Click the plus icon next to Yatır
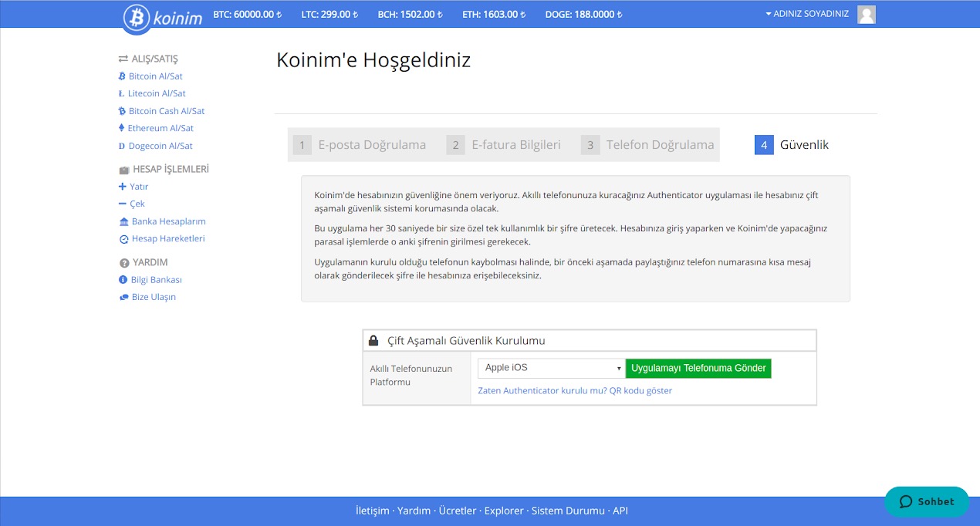This screenshot has height=526, width=980. click(122, 187)
